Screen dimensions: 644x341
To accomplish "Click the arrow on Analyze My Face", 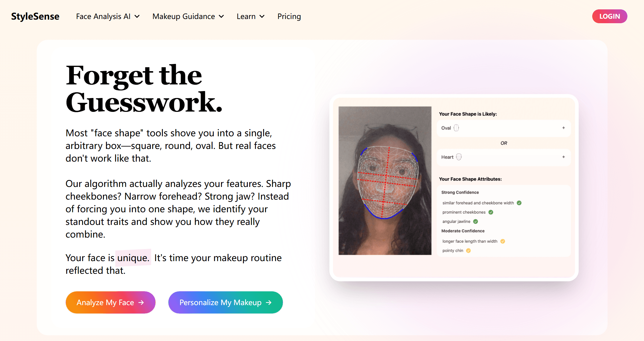I will coord(141,302).
